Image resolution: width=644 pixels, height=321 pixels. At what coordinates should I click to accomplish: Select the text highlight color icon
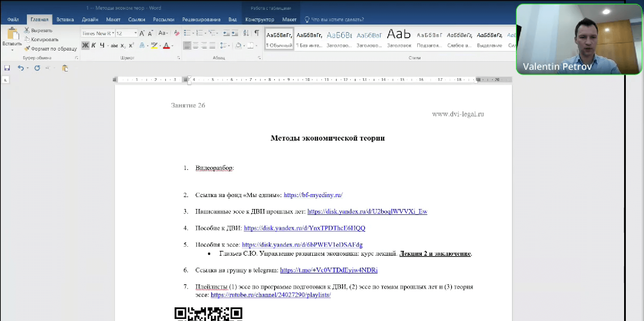[154, 45]
